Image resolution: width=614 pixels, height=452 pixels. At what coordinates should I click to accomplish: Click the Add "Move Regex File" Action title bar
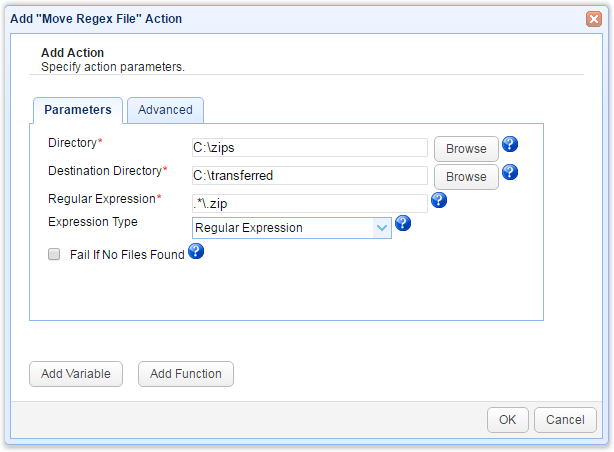[x=250, y=19]
